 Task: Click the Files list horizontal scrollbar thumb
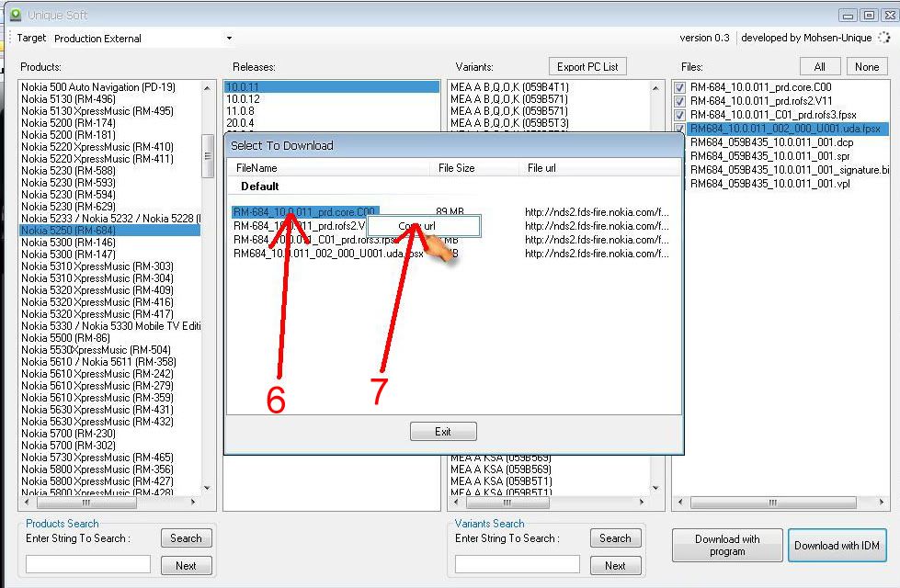tap(773, 503)
